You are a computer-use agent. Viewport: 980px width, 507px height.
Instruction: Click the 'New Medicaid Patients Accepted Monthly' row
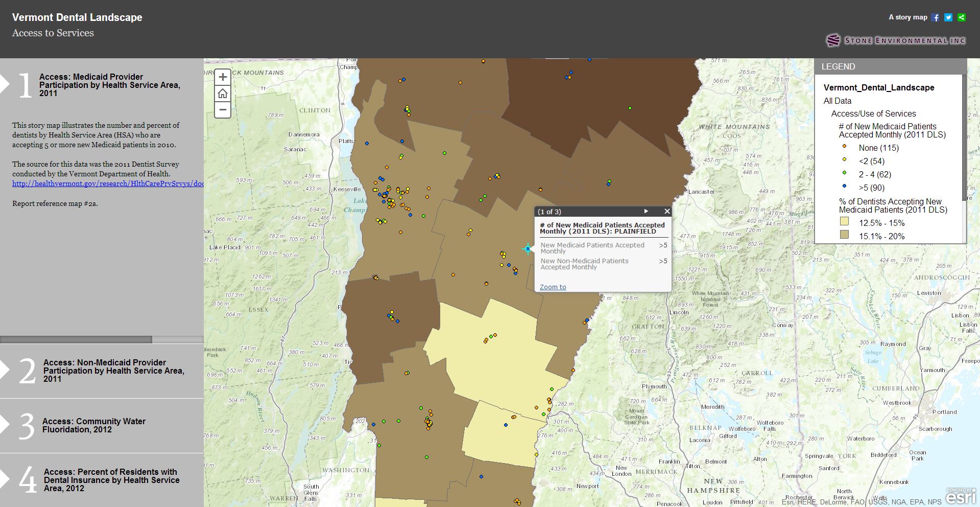[x=604, y=248]
